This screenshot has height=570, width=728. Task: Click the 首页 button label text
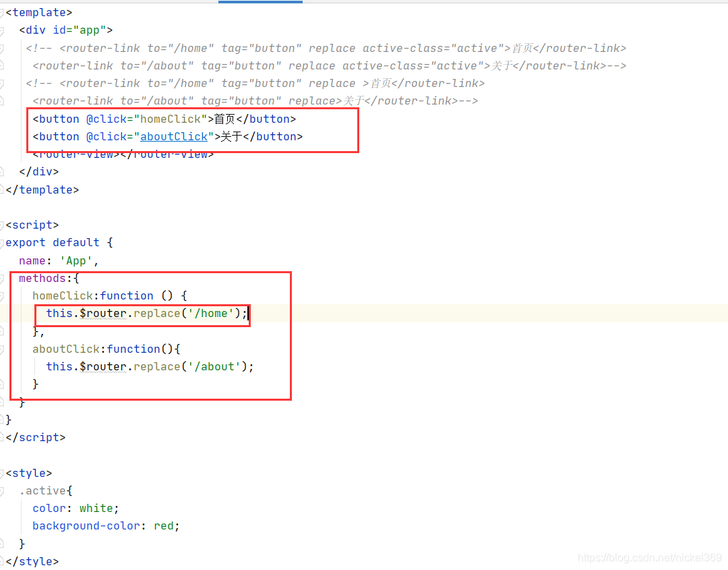pyautogui.click(x=224, y=119)
